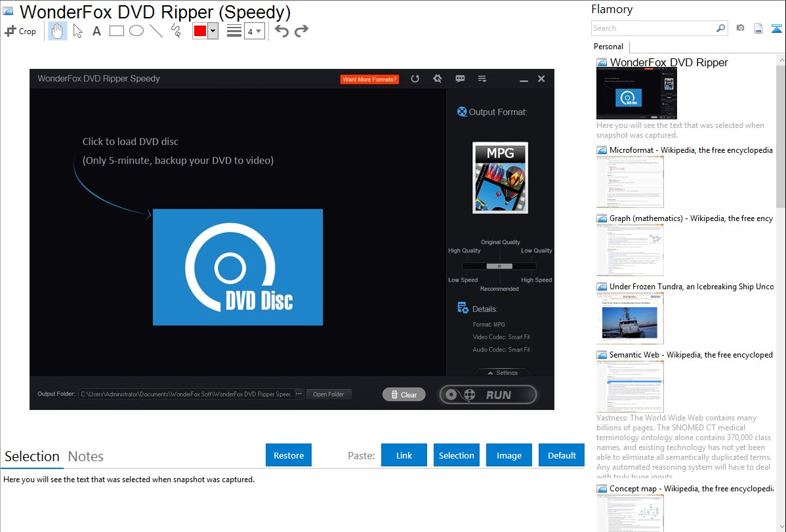This screenshot has height=532, width=786.
Task: Click the Flamory window icon by title
Action: point(8,11)
